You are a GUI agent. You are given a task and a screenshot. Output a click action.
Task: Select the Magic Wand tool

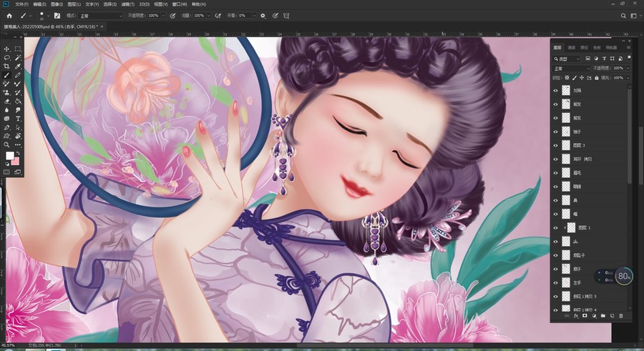coord(18,57)
